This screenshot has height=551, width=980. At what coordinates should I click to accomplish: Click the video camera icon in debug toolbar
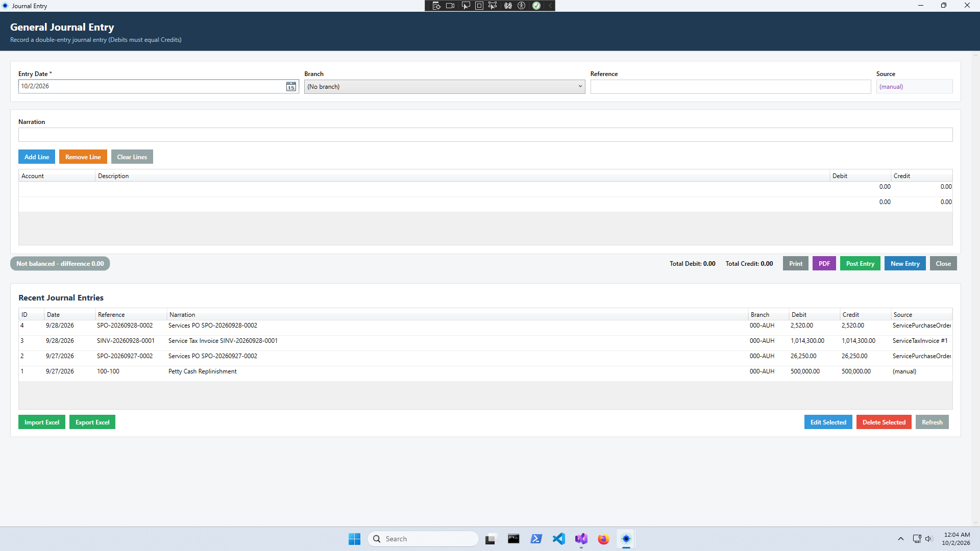click(x=450, y=6)
